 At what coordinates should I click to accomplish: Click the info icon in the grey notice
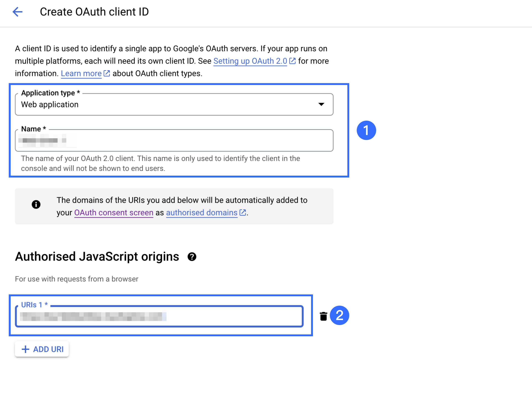coord(36,204)
